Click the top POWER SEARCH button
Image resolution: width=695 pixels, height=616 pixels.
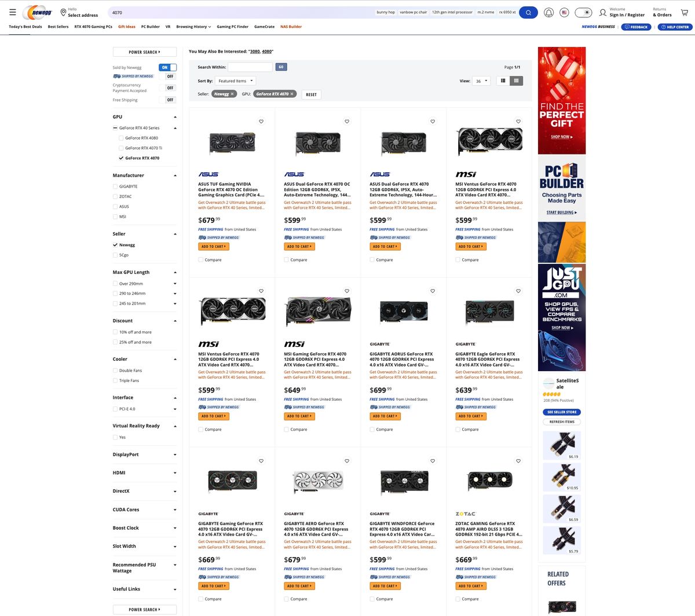144,52
